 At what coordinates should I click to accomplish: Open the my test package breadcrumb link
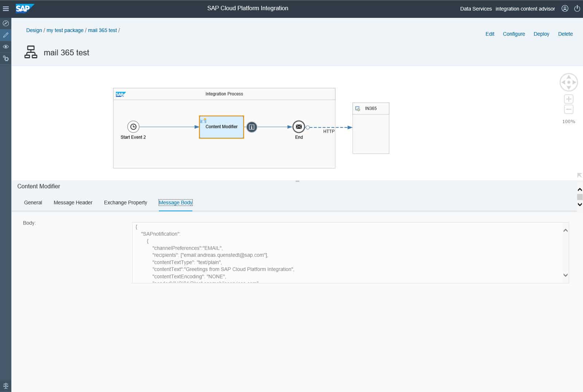(65, 30)
